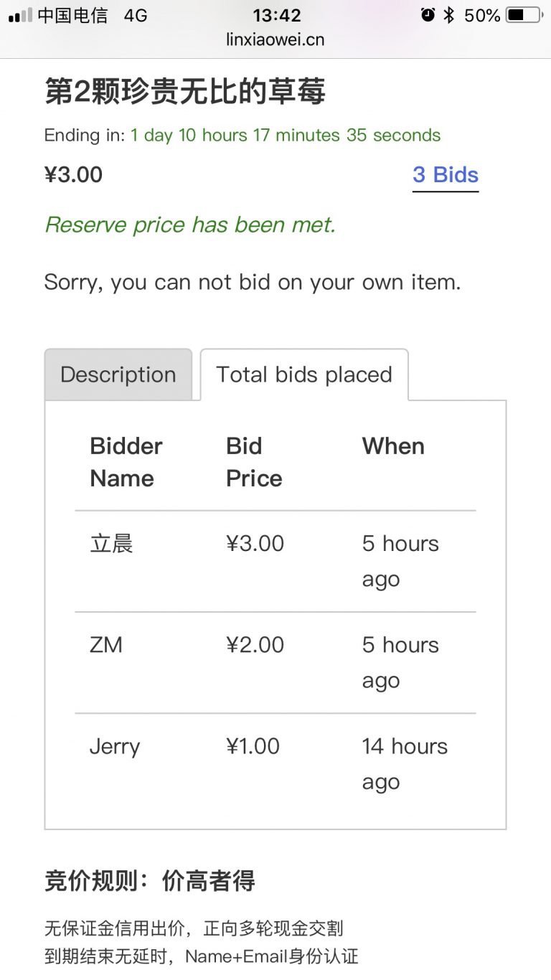Tap the Ending in countdown timer text
551x980 pixels.
[242, 136]
